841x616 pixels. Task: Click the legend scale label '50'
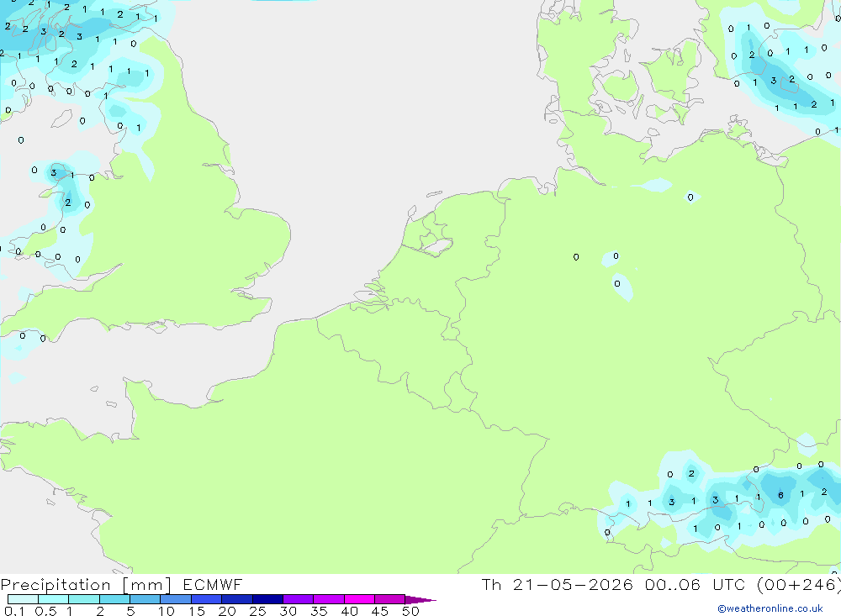coord(410,611)
